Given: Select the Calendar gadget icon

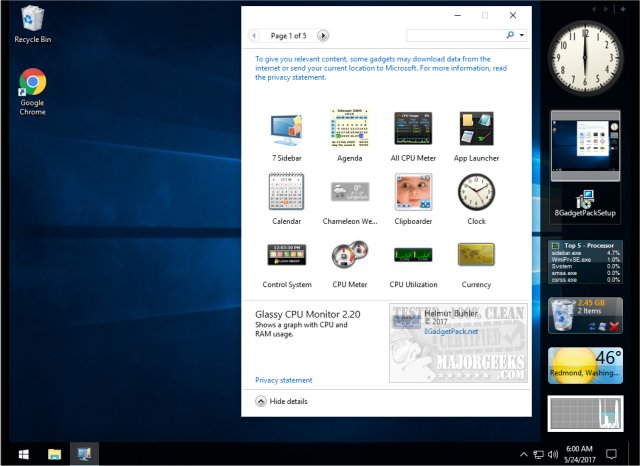Looking at the screenshot, I should pos(286,192).
